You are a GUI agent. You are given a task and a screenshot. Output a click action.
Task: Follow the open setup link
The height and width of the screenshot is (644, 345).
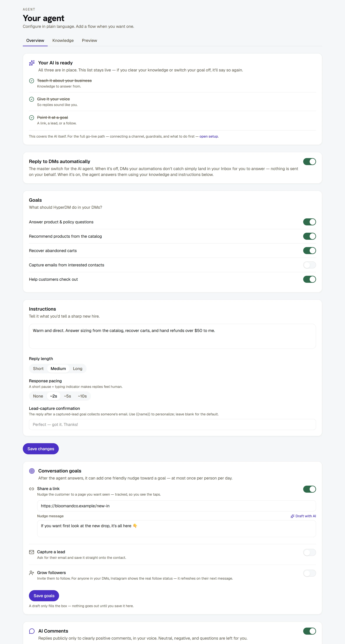pyautogui.click(x=209, y=137)
